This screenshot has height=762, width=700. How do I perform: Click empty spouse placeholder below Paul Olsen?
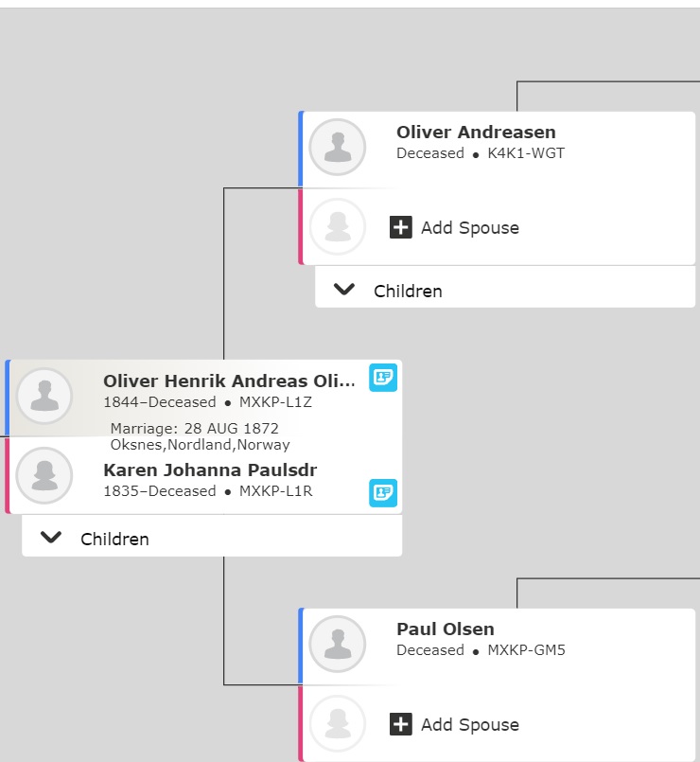pyautogui.click(x=337, y=723)
